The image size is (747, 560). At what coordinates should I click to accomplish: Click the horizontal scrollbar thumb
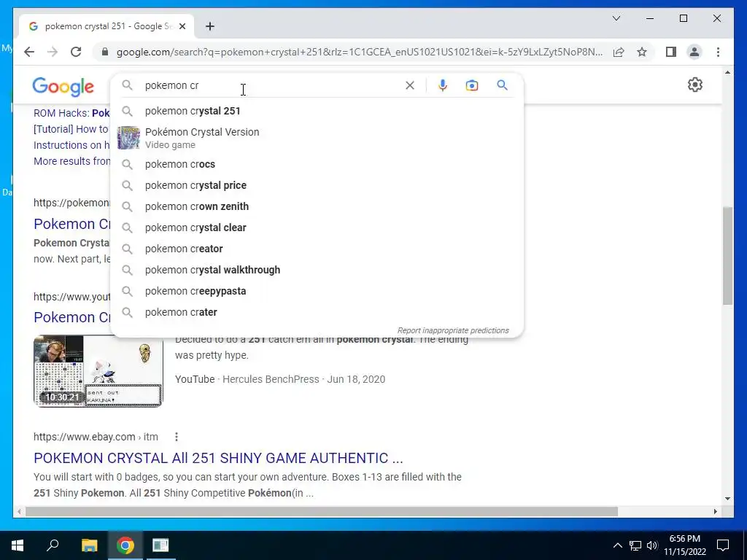[322, 511]
